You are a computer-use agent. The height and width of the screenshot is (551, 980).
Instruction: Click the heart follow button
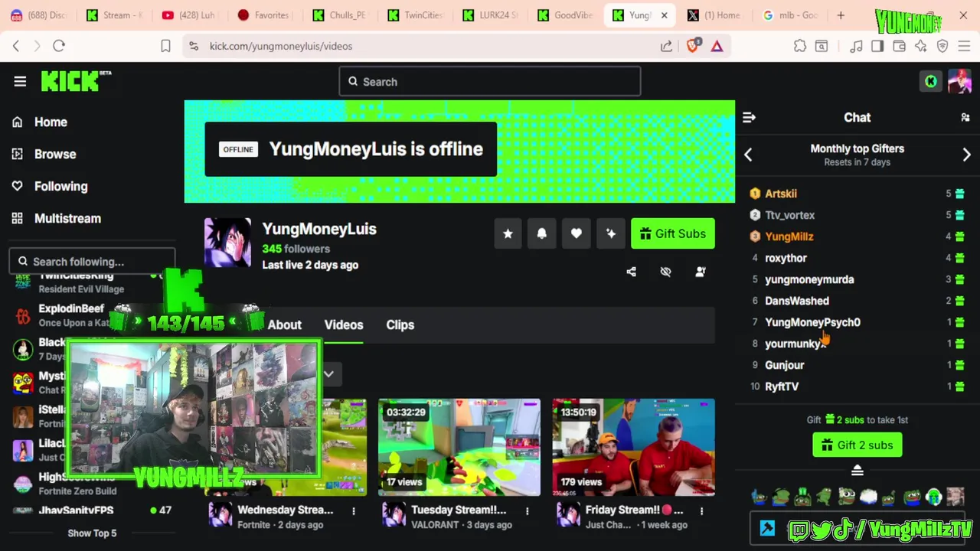tap(577, 233)
